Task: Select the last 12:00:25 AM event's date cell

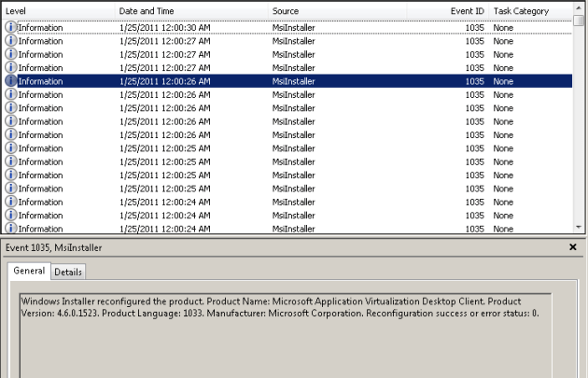Action: [x=165, y=189]
